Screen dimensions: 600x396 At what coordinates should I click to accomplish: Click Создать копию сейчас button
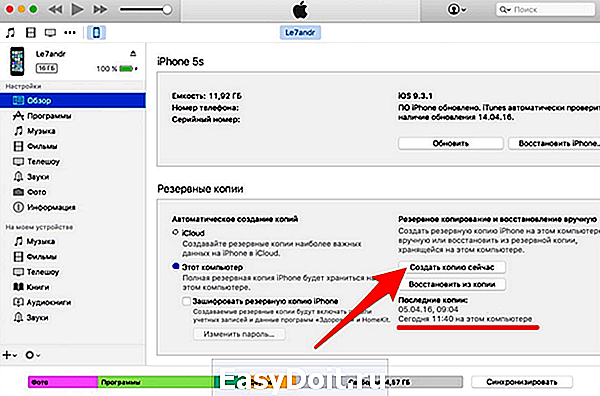tap(452, 267)
